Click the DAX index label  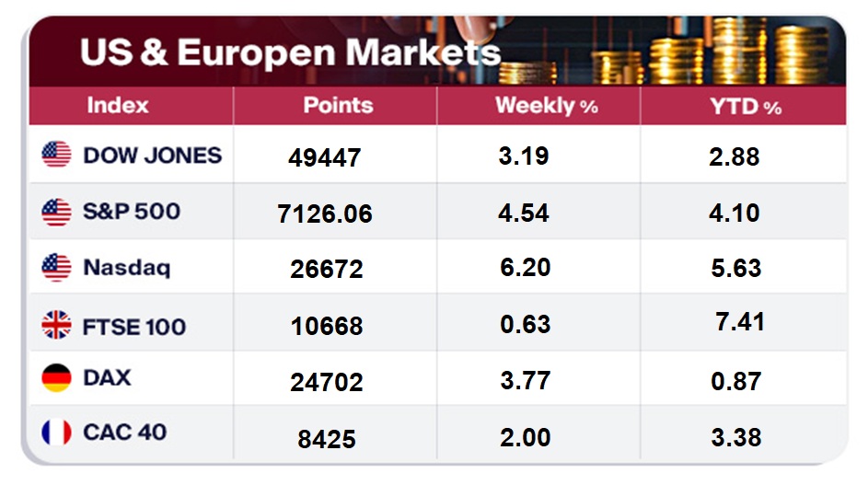pos(107,377)
